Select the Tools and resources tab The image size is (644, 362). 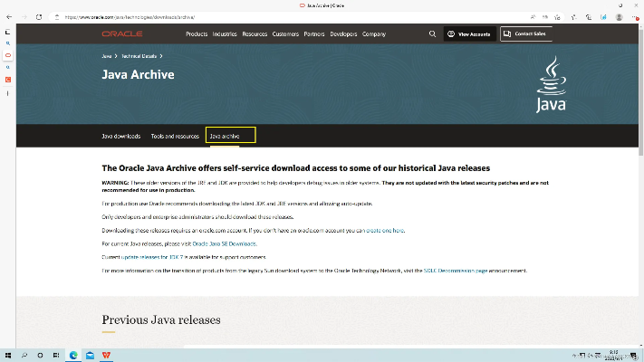click(x=175, y=136)
